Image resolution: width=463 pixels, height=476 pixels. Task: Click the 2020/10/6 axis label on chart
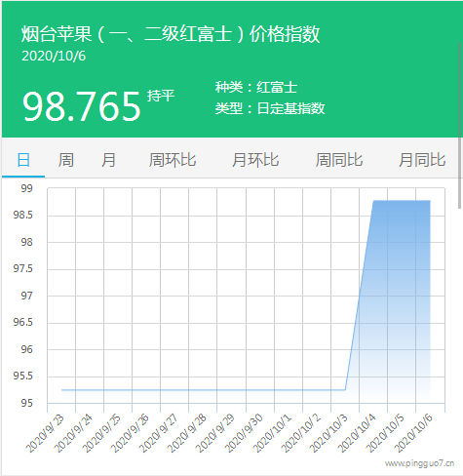[413, 433]
